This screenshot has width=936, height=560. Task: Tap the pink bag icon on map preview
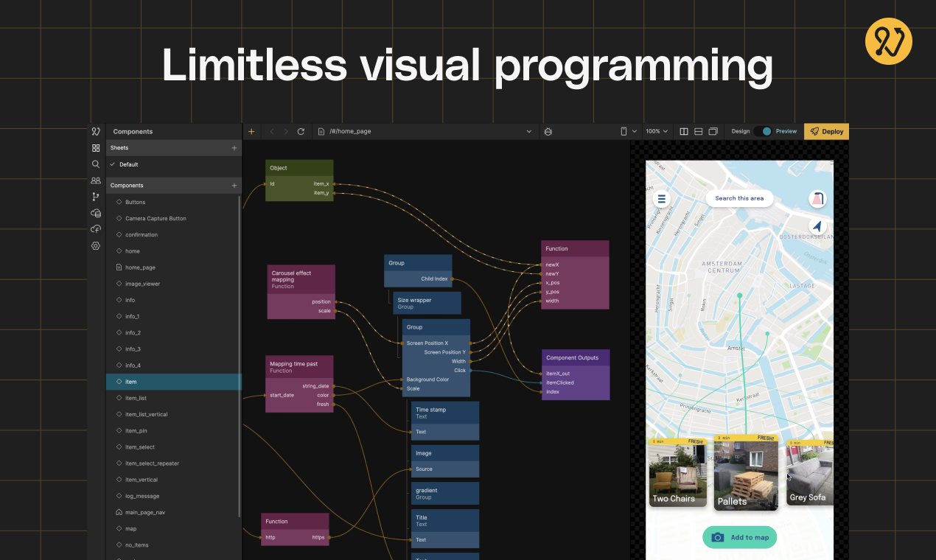817,199
